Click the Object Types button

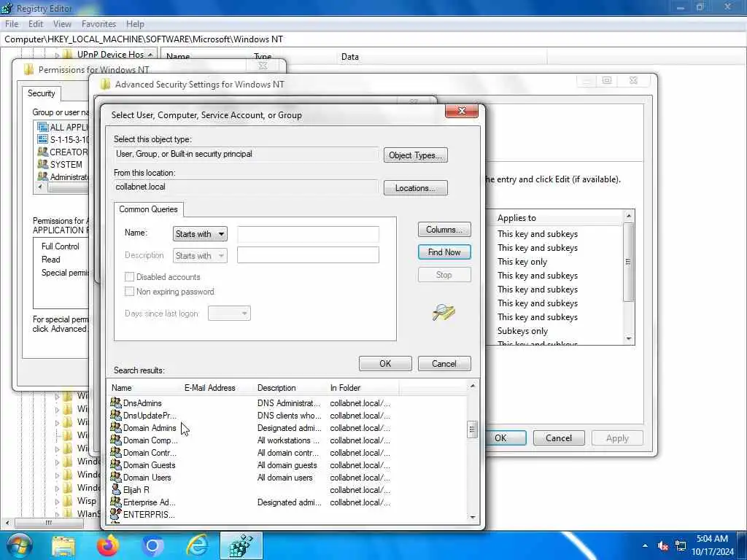pos(415,155)
